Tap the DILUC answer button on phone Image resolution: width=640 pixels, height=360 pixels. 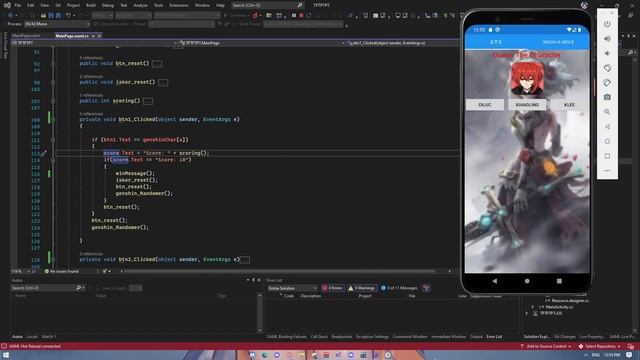point(485,105)
